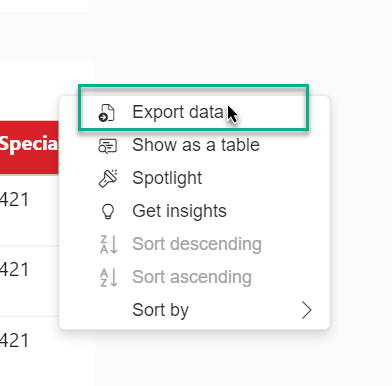Click the Export data file icon
The height and width of the screenshot is (386, 392).
click(x=107, y=113)
